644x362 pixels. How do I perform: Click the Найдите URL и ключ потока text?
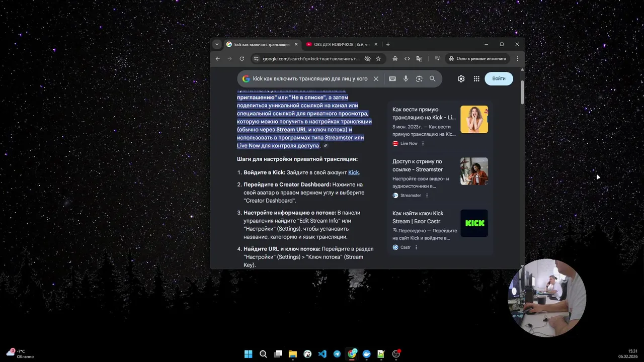tap(282, 249)
